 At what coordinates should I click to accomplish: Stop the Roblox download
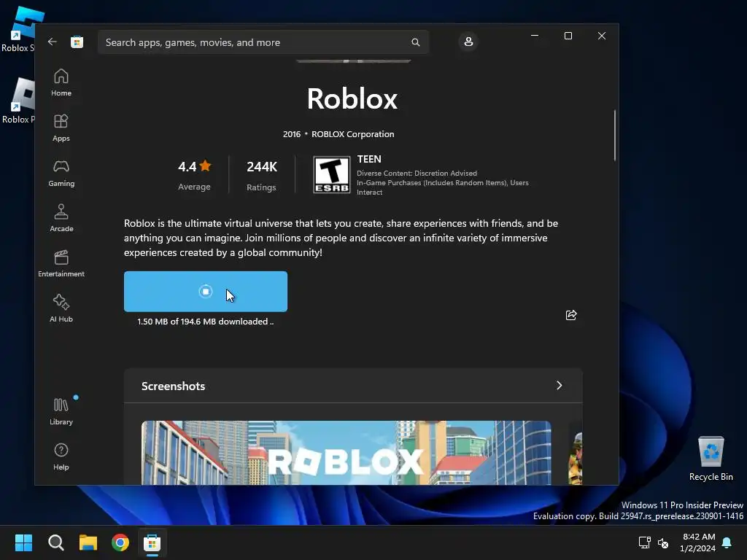[x=205, y=292]
